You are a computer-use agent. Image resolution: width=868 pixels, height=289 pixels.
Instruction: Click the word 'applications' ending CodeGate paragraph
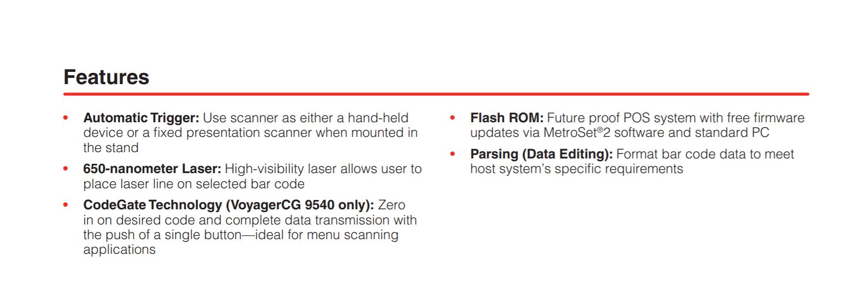point(119,249)
